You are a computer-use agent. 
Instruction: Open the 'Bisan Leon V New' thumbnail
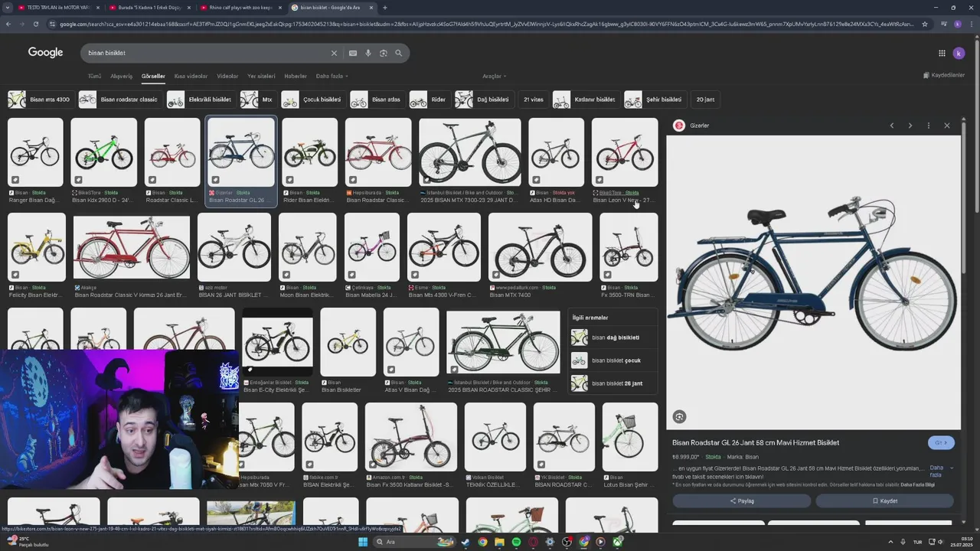pyautogui.click(x=624, y=152)
